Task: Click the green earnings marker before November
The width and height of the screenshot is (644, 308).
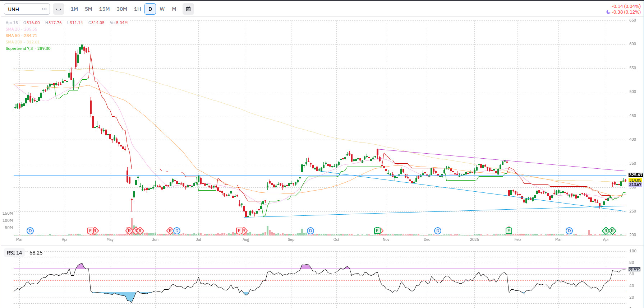Action: pyautogui.click(x=377, y=230)
